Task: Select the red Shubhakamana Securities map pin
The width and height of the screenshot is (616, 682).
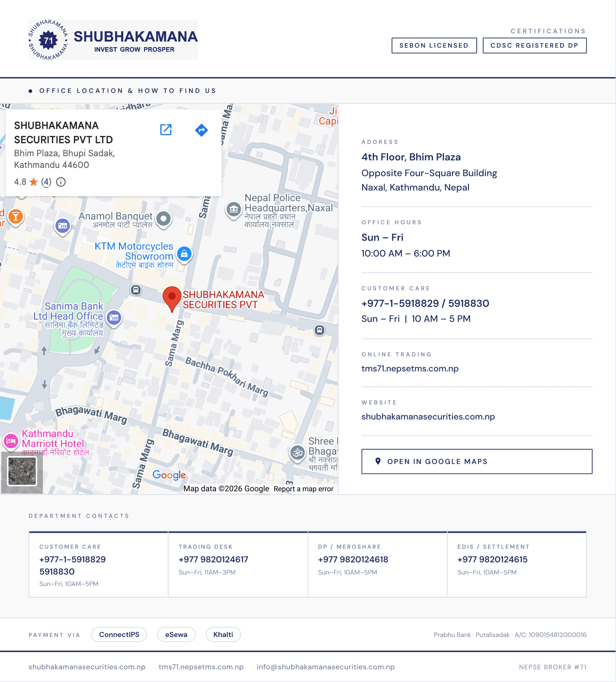Action: click(172, 299)
